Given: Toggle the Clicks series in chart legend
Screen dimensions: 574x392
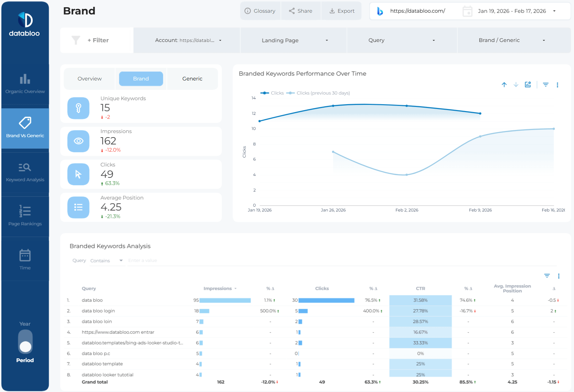Looking at the screenshot, I should pyautogui.click(x=273, y=93).
